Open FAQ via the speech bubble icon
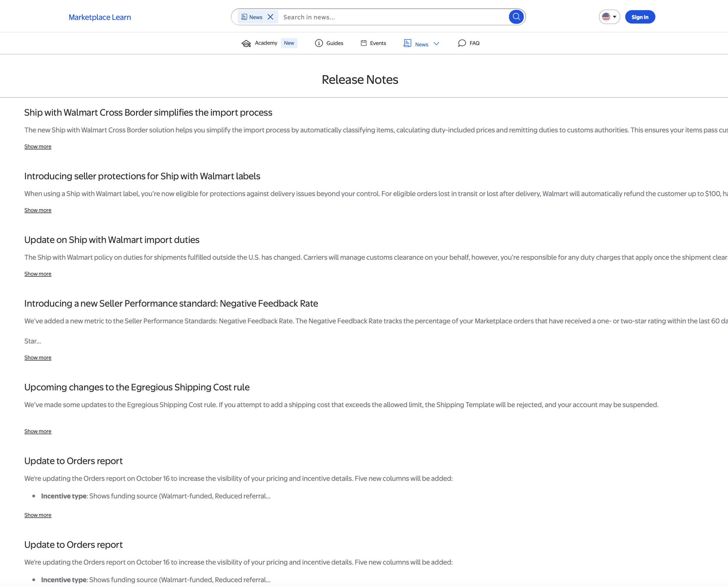The width and height of the screenshot is (728, 587). (x=462, y=43)
